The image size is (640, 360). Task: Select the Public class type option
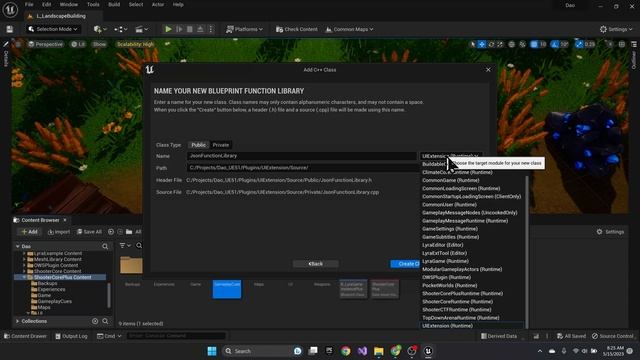(198, 145)
